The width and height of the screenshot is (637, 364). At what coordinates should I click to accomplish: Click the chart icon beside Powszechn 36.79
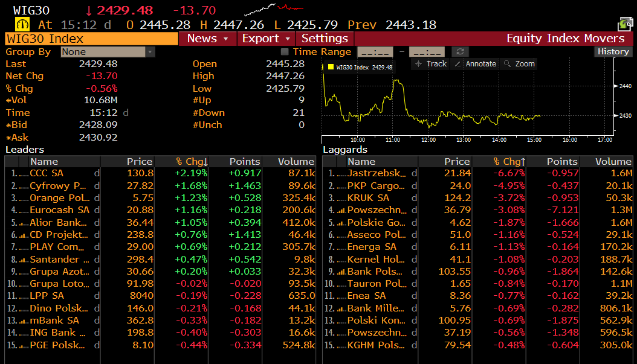341,210
